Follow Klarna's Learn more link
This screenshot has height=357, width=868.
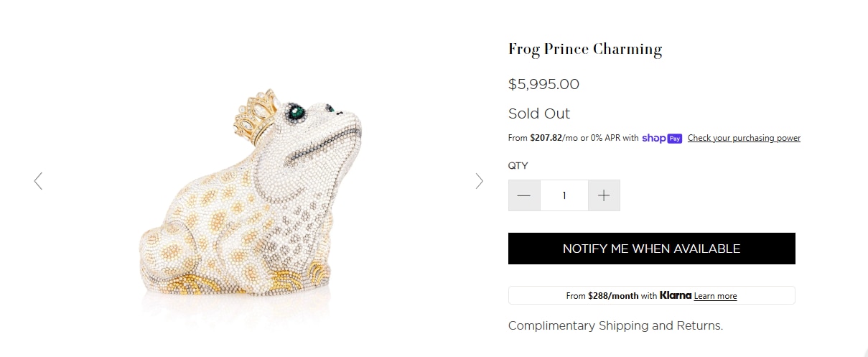[x=715, y=296]
